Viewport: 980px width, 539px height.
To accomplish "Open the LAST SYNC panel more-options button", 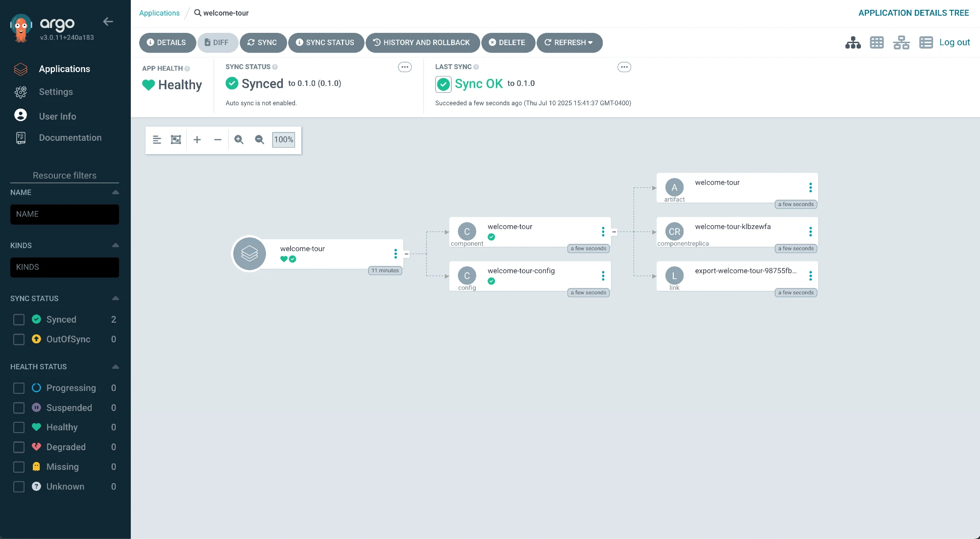I will tap(624, 67).
